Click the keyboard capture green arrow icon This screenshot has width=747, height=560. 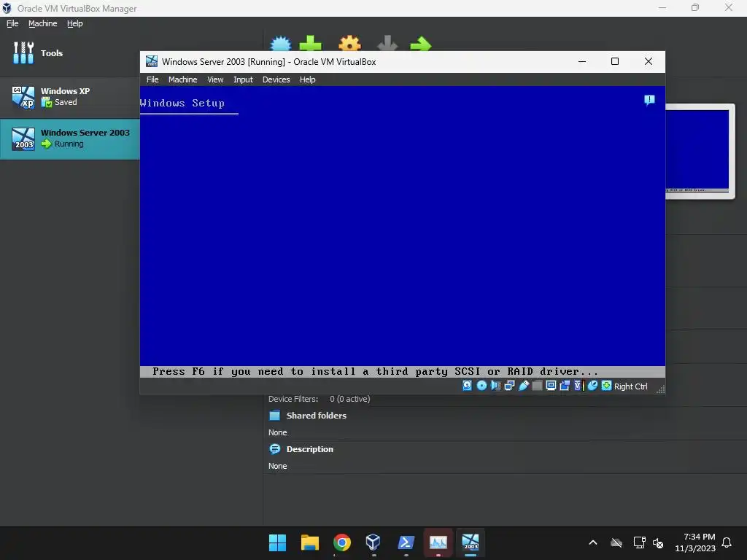pos(606,386)
